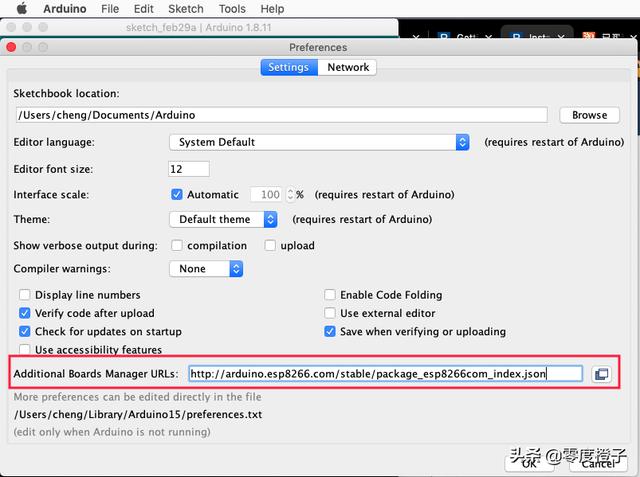
Task: Open the Sketch menu
Action: (186, 9)
